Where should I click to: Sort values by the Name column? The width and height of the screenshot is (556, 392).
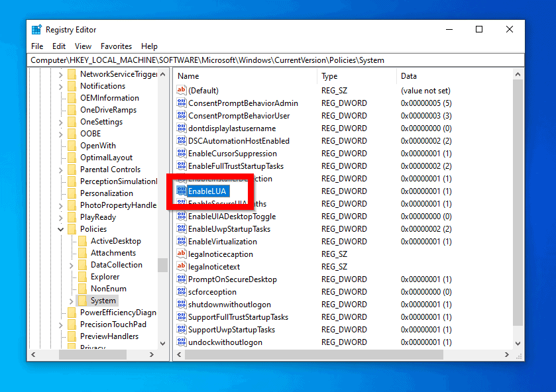[188, 75]
